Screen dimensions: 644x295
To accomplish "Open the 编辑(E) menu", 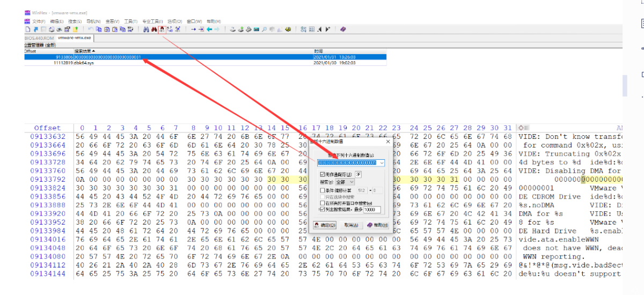I will click(x=57, y=21).
